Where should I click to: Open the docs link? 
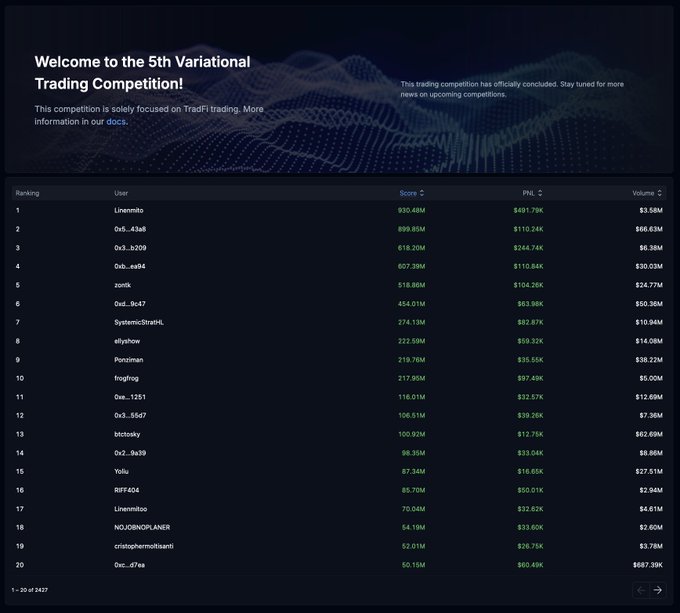116,122
